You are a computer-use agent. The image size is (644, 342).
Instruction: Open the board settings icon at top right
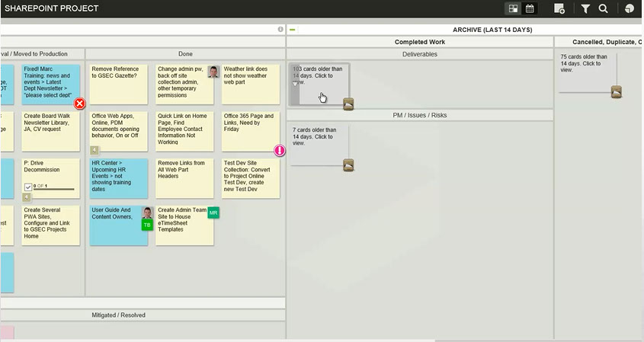coord(630,8)
